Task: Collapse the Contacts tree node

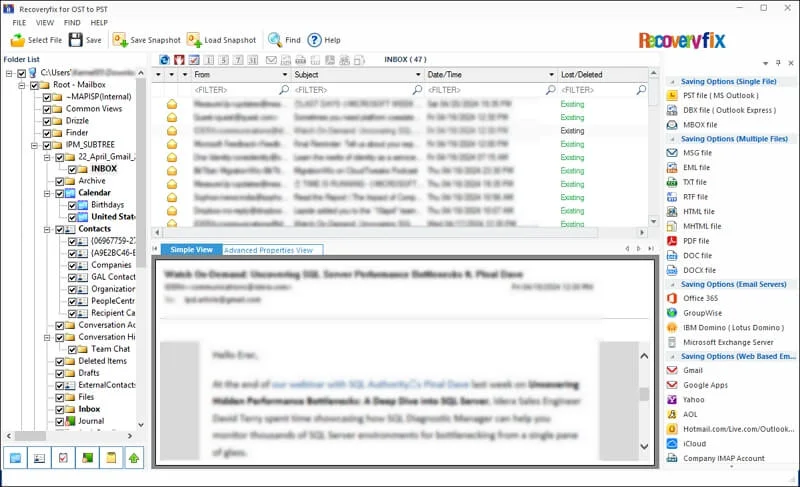Action: 47,229
